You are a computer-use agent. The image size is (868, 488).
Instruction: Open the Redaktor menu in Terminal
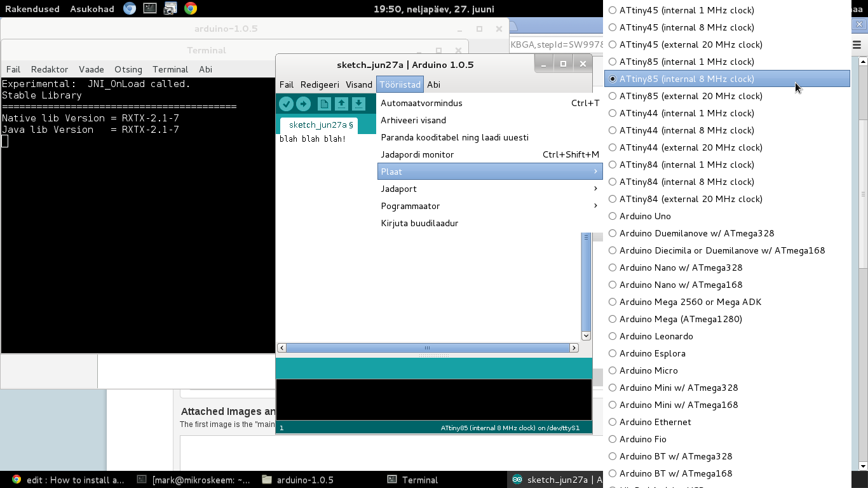point(49,69)
